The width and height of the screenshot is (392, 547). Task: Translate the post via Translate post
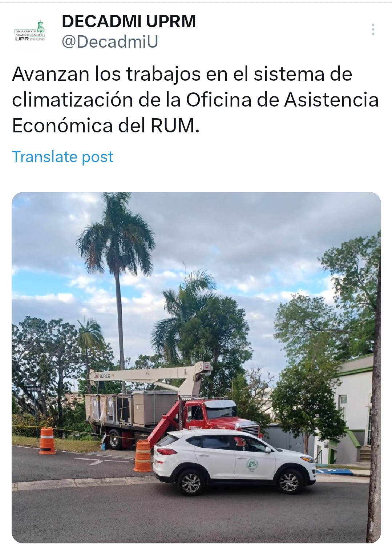click(x=63, y=157)
